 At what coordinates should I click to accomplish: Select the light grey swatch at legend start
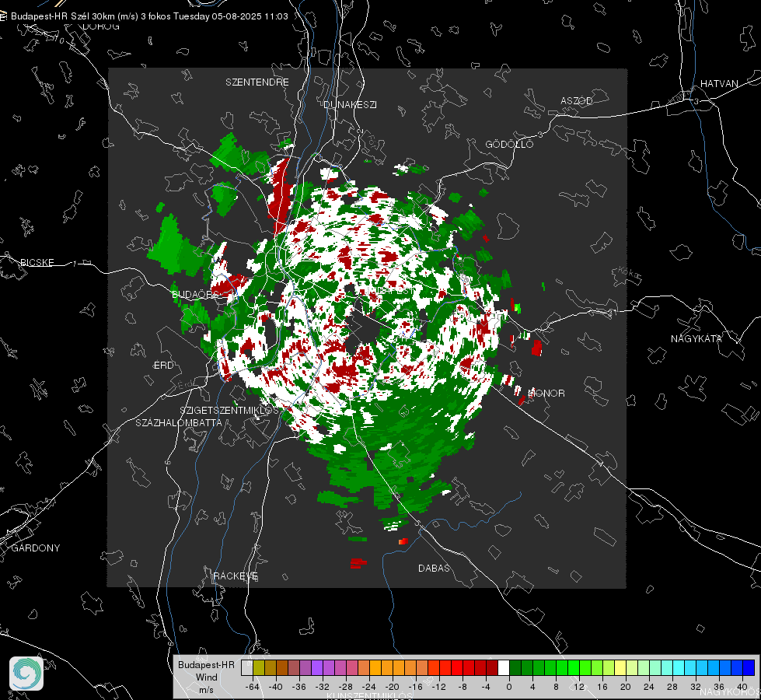(x=247, y=668)
